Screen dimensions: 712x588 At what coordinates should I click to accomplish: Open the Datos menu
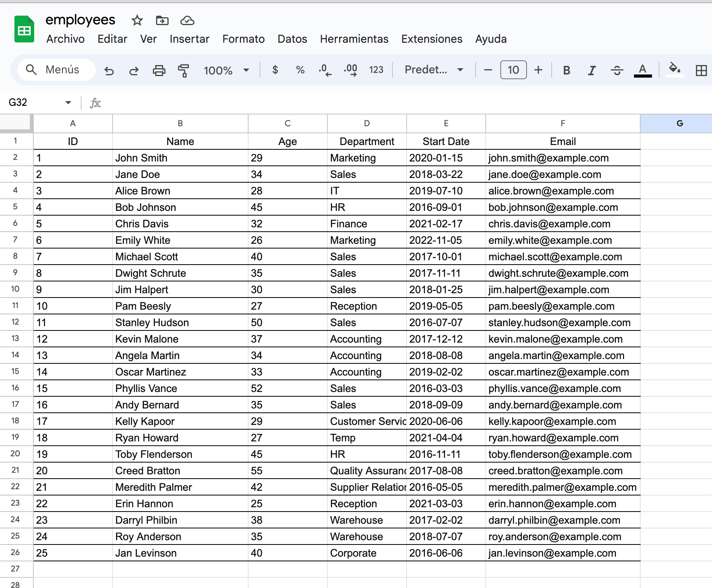coord(292,39)
